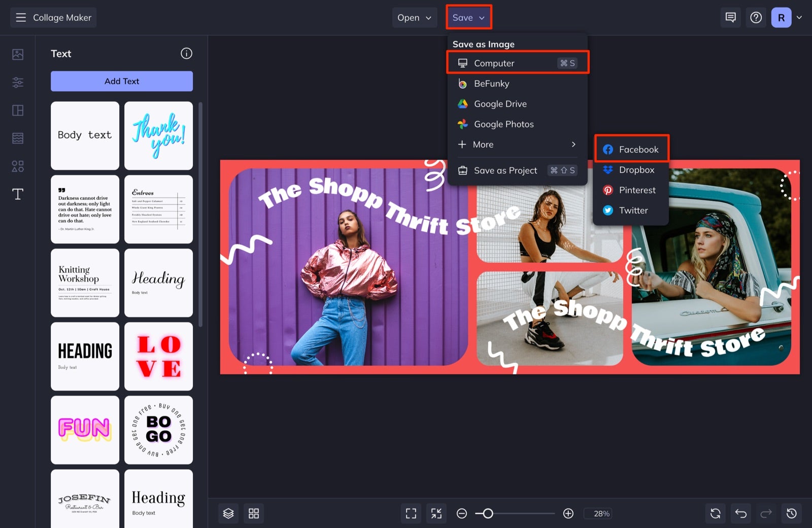812x528 pixels.
Task: Save as Project from the menu
Action: pyautogui.click(x=505, y=170)
